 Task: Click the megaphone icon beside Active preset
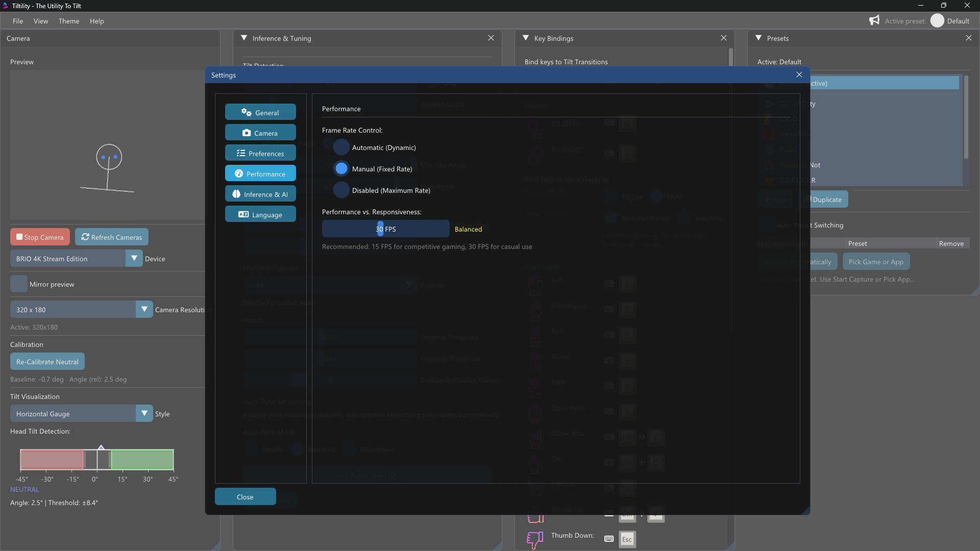click(x=874, y=20)
